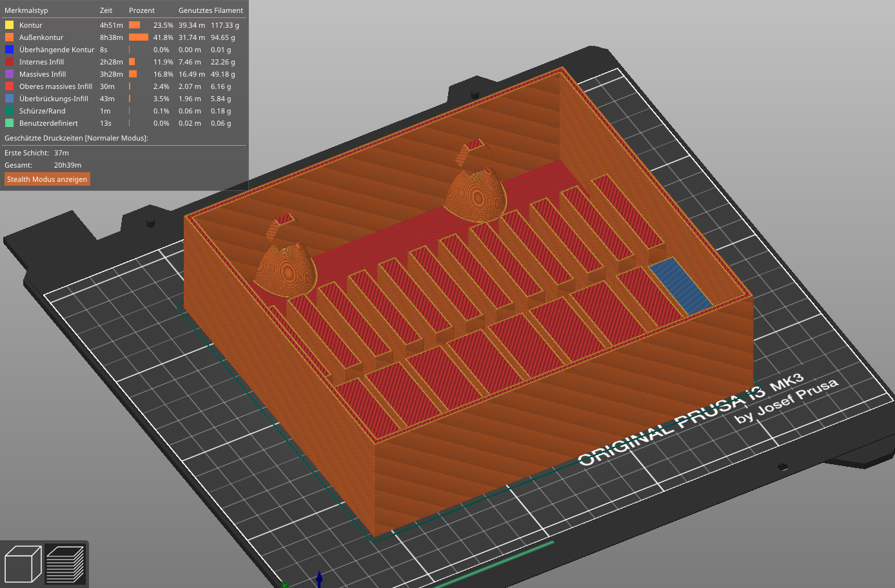Hide the Überhängende Kontur feature type
The width and height of the screenshot is (895, 588).
(123, 50)
